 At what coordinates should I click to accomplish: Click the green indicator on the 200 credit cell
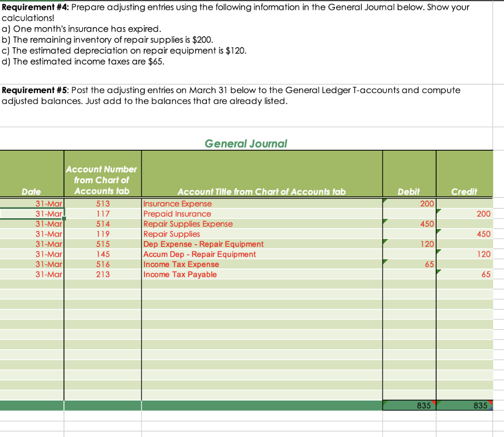coord(438,211)
